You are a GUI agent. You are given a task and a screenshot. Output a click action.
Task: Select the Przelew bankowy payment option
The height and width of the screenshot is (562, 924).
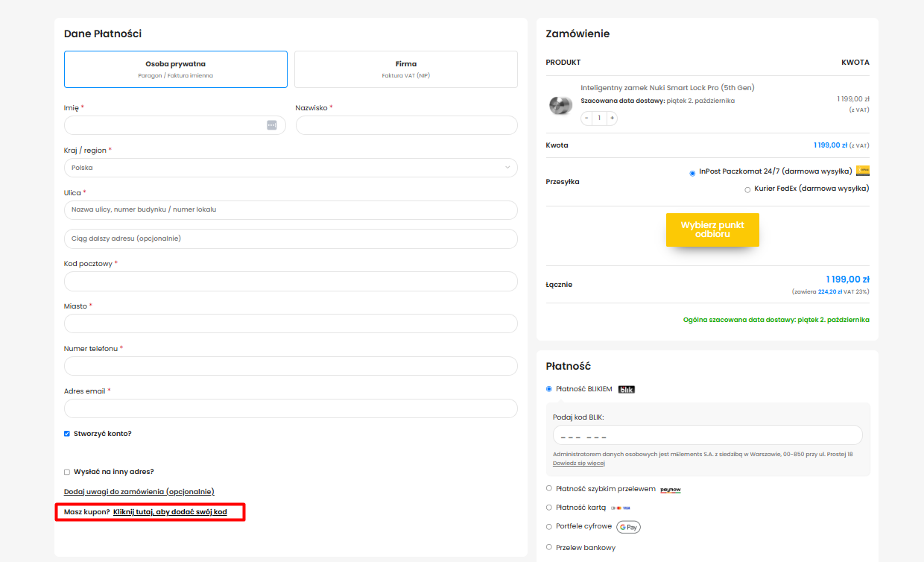549,547
